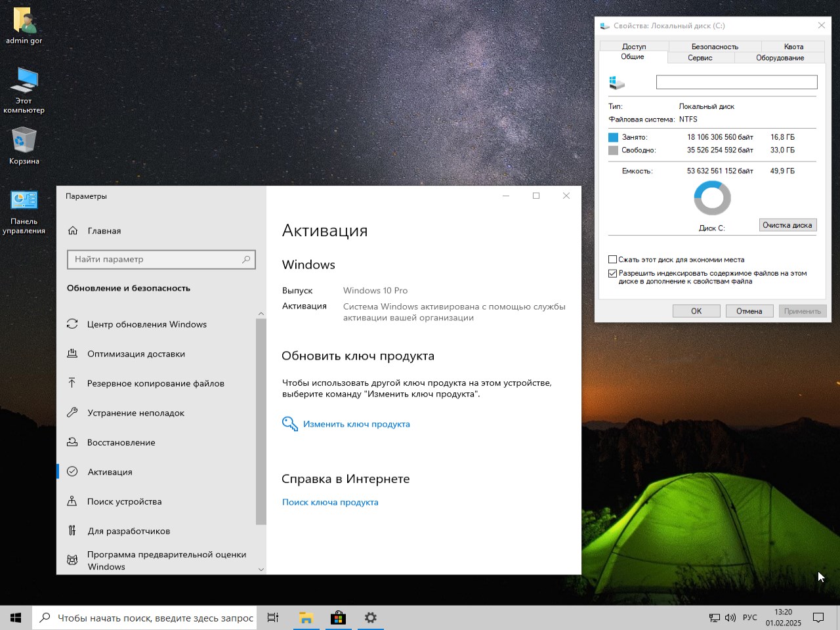Click the gray Свободно color square
The width and height of the screenshot is (840, 630).
pos(613,150)
